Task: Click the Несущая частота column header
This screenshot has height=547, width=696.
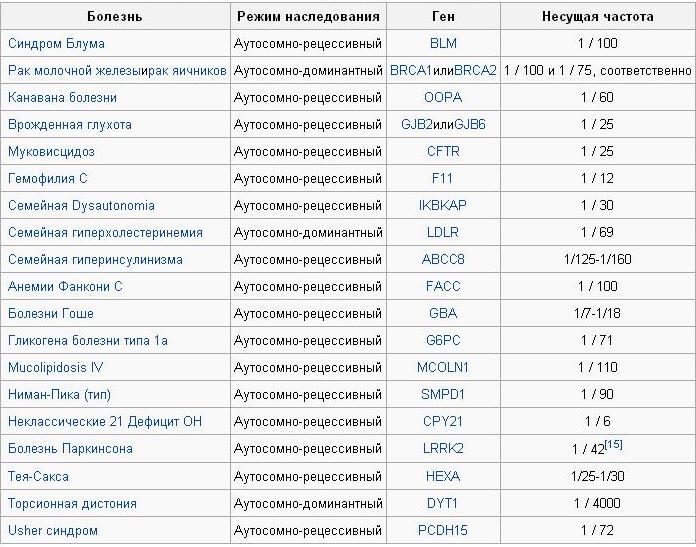Action: coord(598,17)
